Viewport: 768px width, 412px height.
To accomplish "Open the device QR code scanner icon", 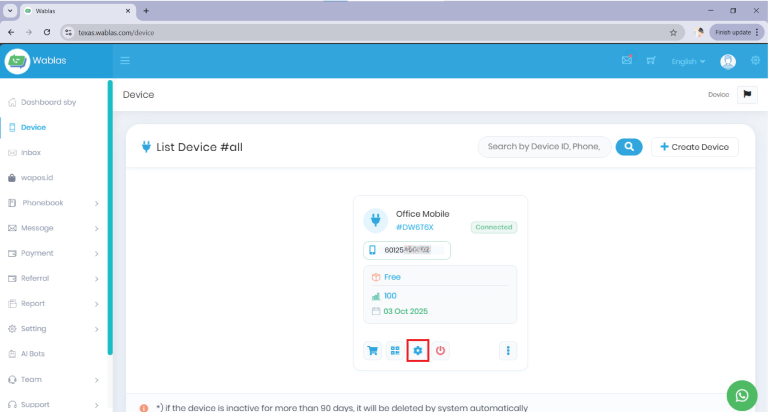I will [395, 350].
